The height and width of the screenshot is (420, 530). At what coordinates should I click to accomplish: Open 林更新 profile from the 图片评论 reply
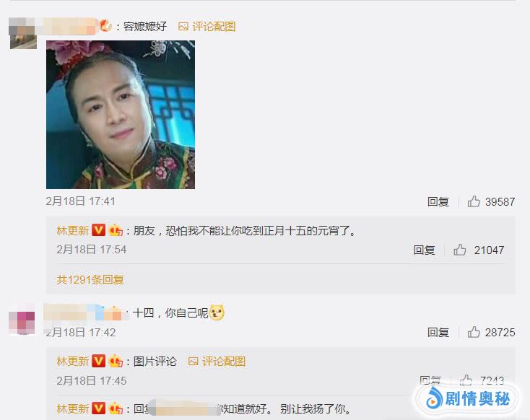pyautogui.click(x=73, y=362)
